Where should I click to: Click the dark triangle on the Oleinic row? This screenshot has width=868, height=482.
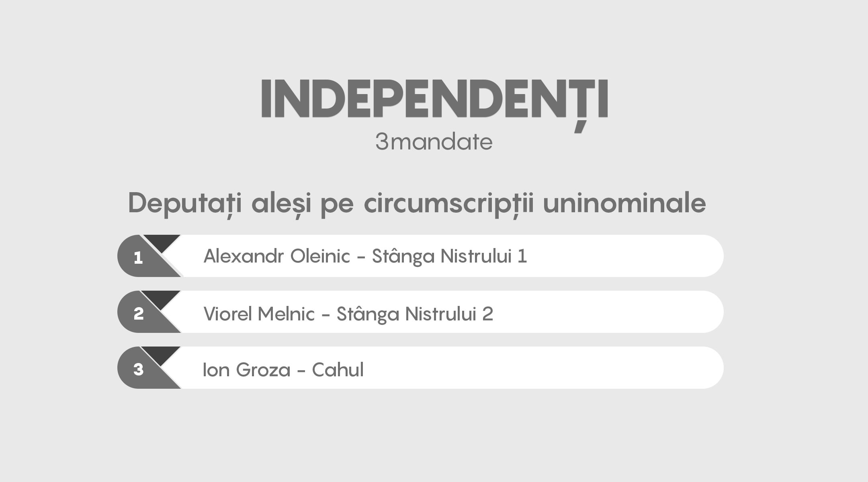click(162, 242)
